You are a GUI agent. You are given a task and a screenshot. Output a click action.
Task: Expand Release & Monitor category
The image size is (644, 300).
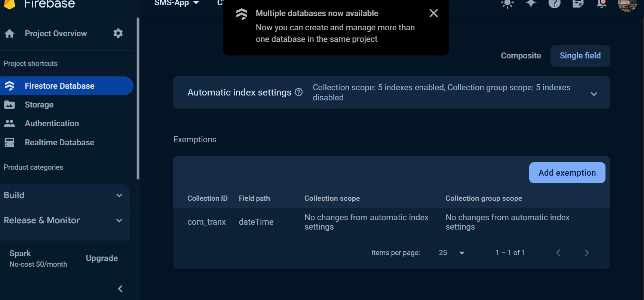119,221
